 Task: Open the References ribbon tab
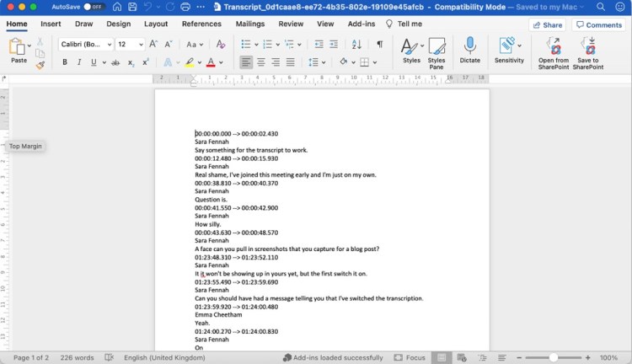201,24
